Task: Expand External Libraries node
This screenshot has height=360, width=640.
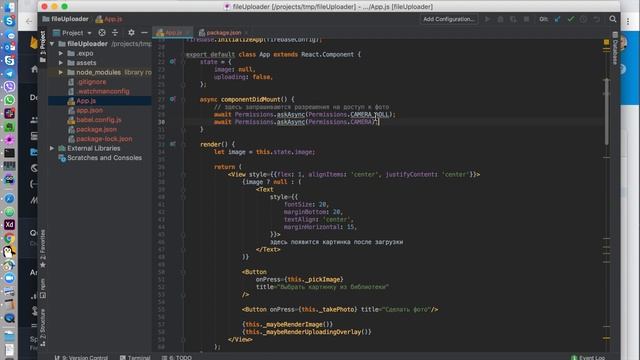Action: click(52, 148)
